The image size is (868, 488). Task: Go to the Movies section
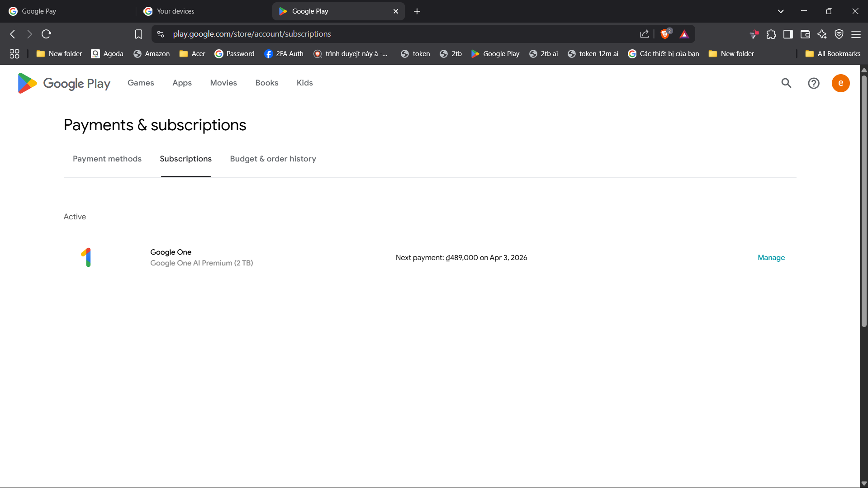223,83
